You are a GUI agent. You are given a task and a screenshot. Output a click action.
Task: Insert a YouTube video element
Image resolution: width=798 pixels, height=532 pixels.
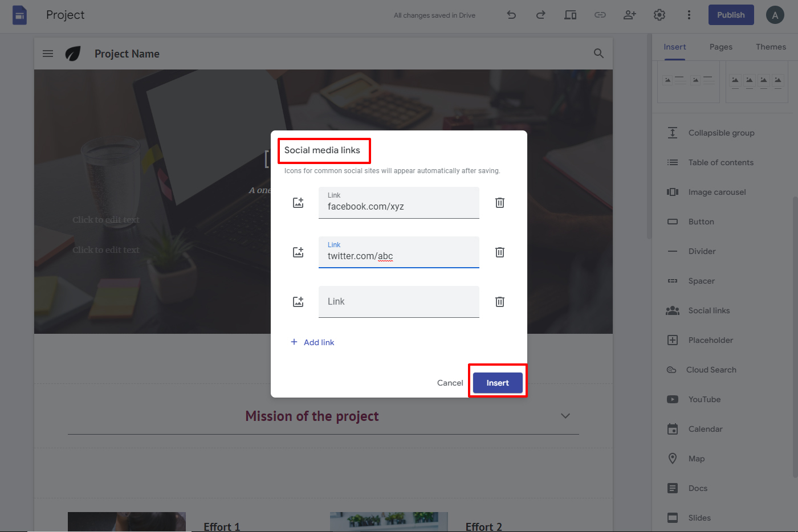click(x=705, y=399)
